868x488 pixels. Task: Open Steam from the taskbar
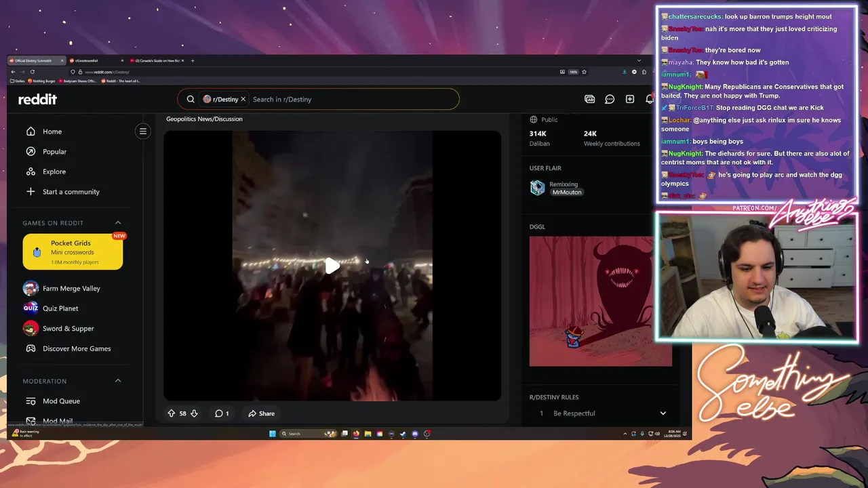click(x=403, y=434)
